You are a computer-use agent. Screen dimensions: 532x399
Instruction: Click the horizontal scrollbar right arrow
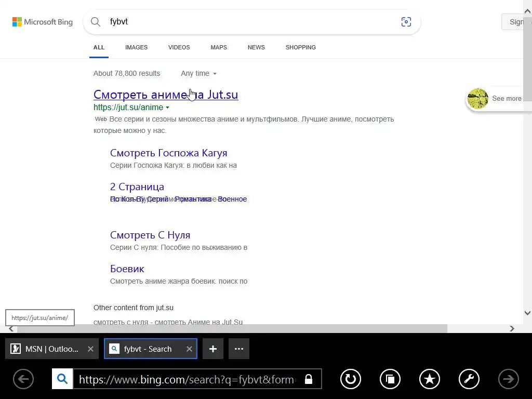click(512, 328)
